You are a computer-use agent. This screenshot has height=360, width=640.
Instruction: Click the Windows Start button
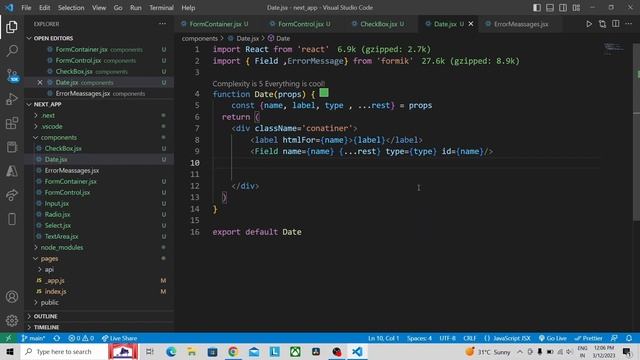point(10,351)
